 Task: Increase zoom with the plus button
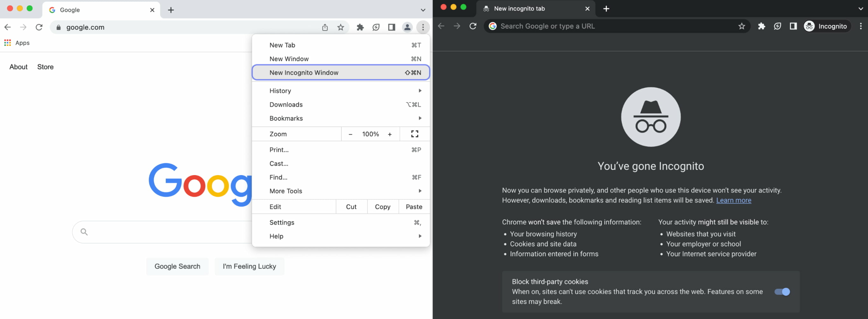pos(390,134)
